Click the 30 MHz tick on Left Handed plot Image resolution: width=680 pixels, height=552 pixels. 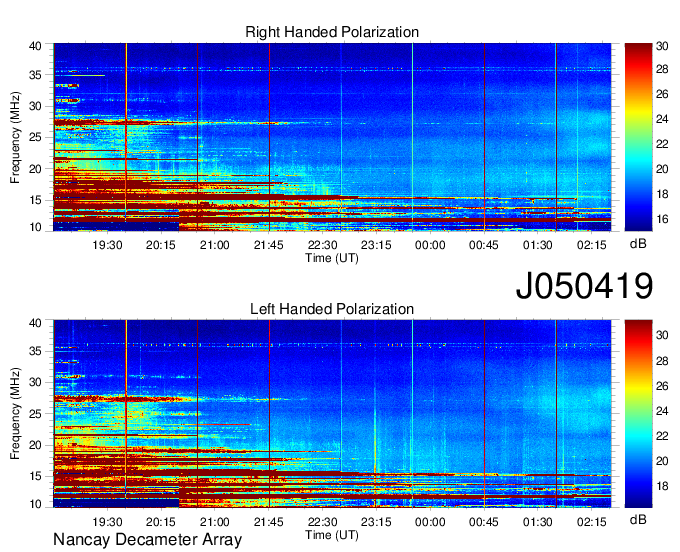(35, 383)
